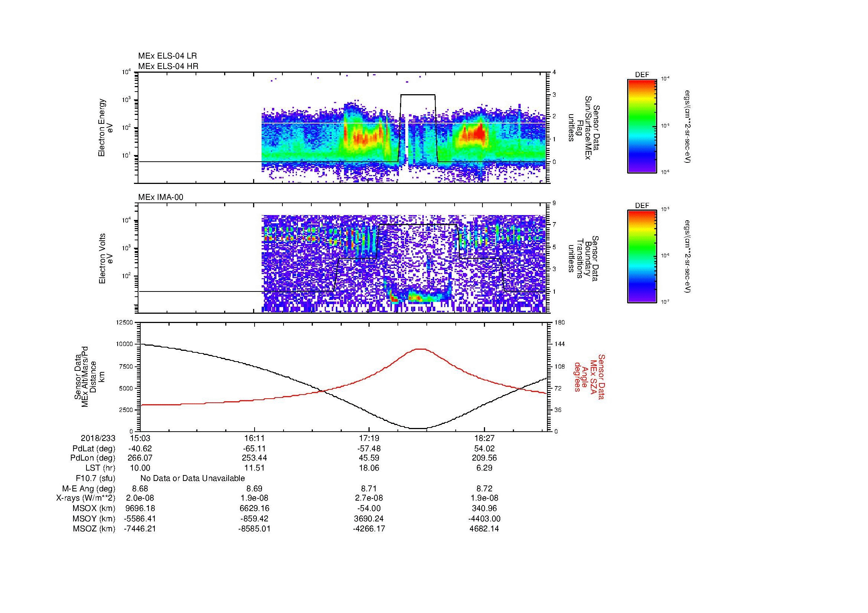
Task: Click the SZA curve peak
Action: [420, 349]
